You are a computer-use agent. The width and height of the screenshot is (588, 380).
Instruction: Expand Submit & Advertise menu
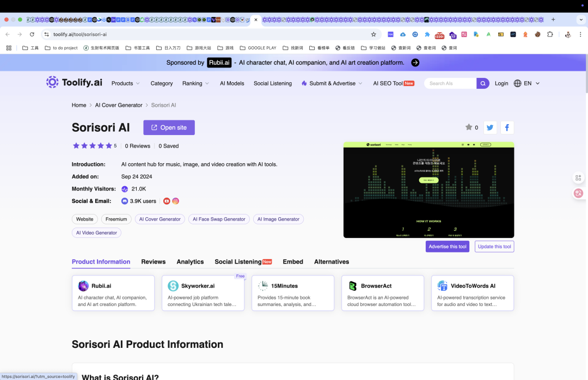332,83
